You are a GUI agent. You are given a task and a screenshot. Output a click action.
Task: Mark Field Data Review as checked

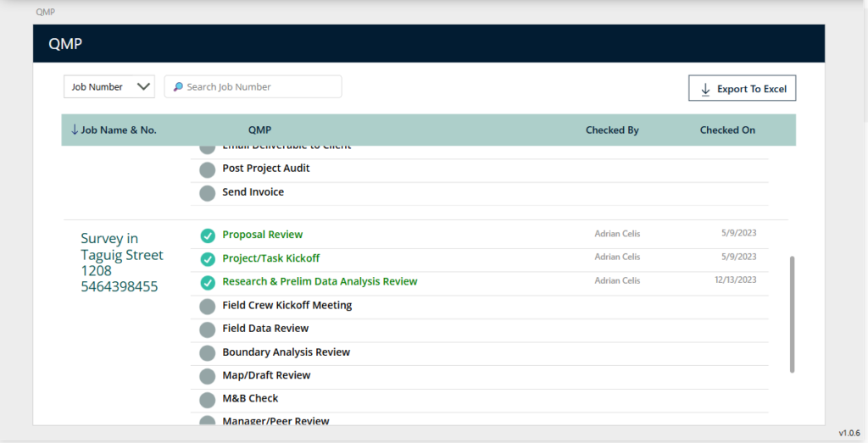[208, 329]
